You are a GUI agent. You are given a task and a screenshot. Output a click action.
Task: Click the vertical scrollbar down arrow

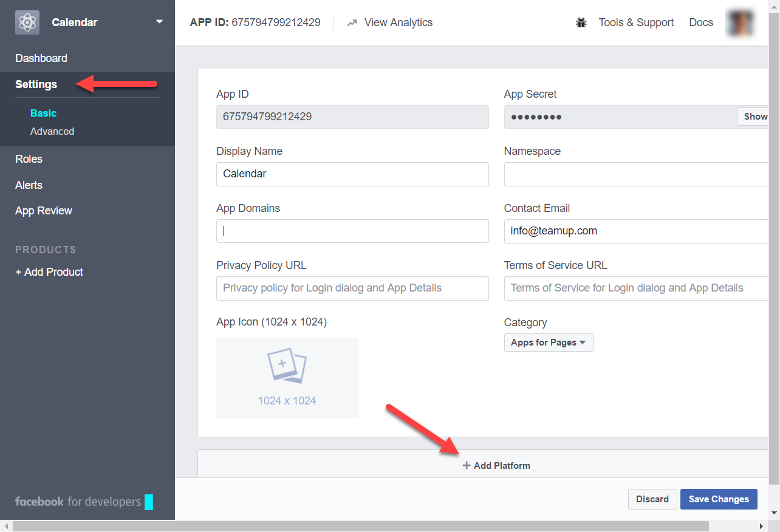click(774, 514)
